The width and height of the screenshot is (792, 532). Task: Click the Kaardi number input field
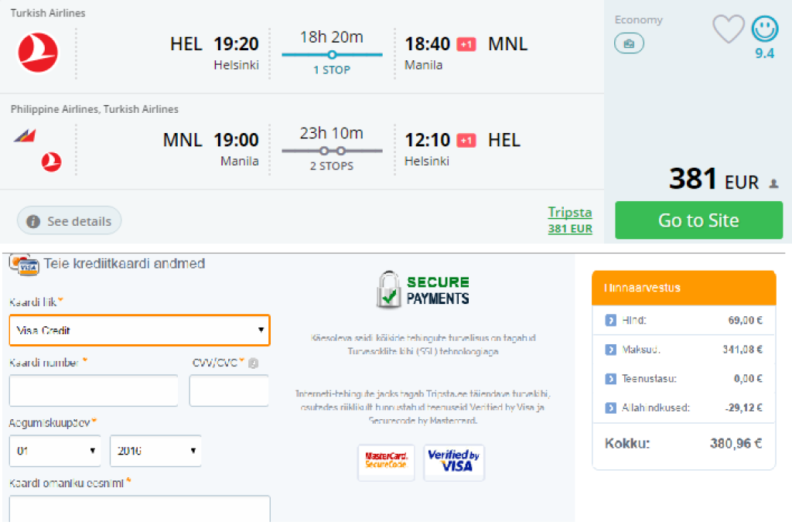(94, 390)
